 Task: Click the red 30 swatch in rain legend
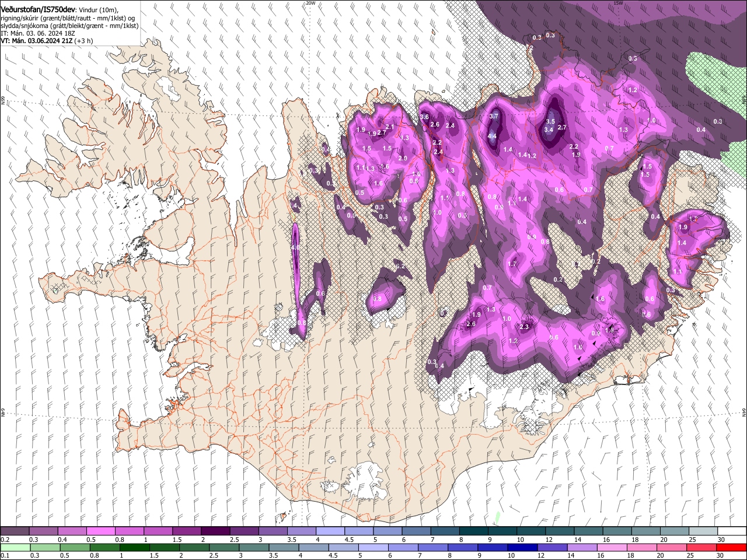click(x=731, y=547)
